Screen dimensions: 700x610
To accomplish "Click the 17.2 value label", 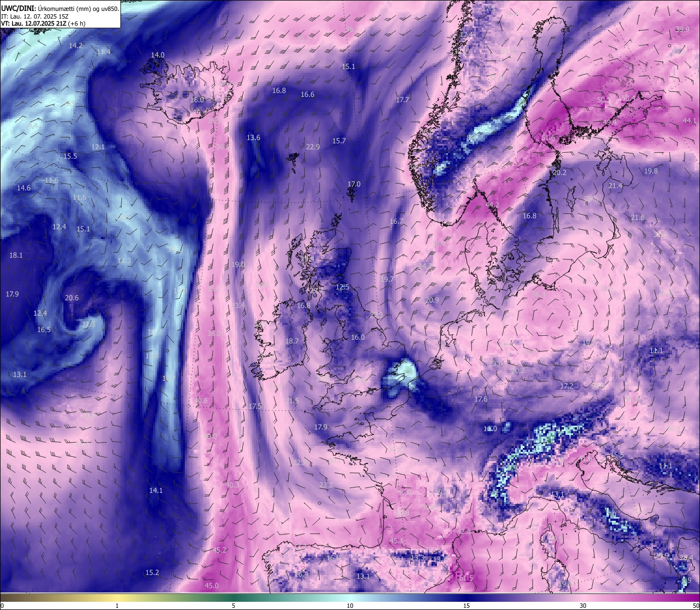I will pyautogui.click(x=567, y=386).
